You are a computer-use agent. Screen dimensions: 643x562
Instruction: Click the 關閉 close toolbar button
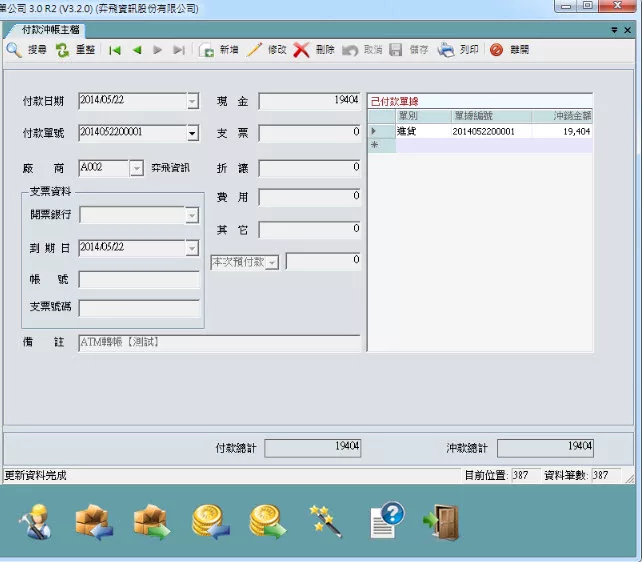(509, 50)
